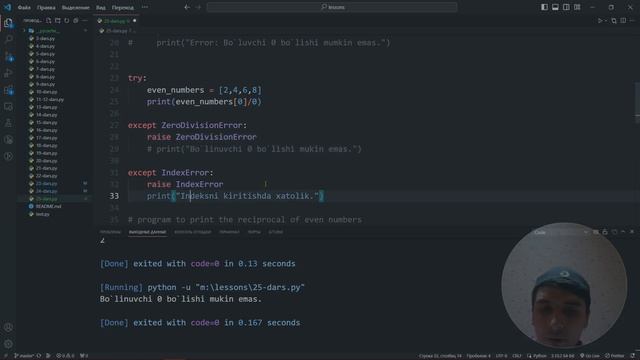Switch to the Terminal panel tab

pos(229,232)
